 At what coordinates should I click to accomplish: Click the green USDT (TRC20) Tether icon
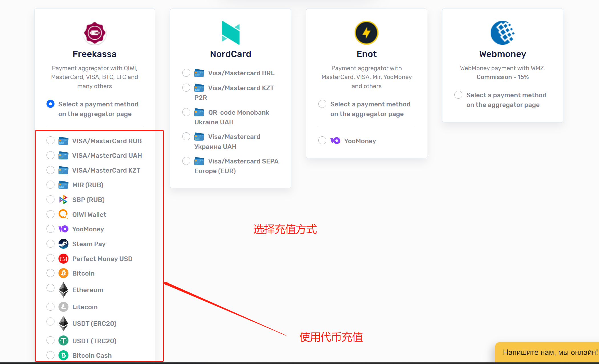pyautogui.click(x=63, y=341)
